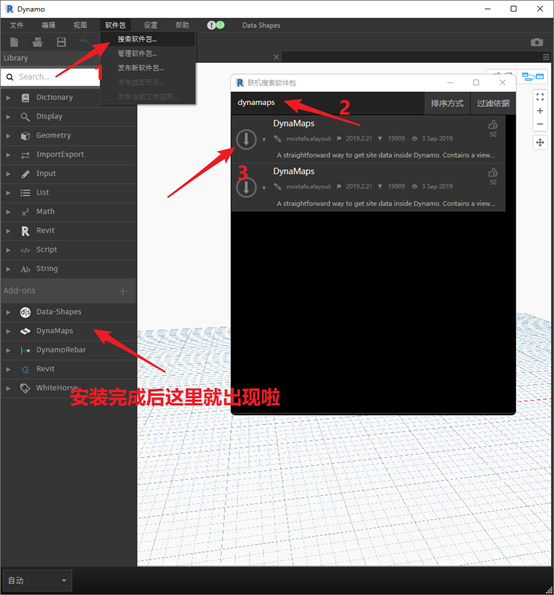This screenshot has height=595, width=554.
Task: Choose 发布新软件包... from the menu
Action: 148,68
